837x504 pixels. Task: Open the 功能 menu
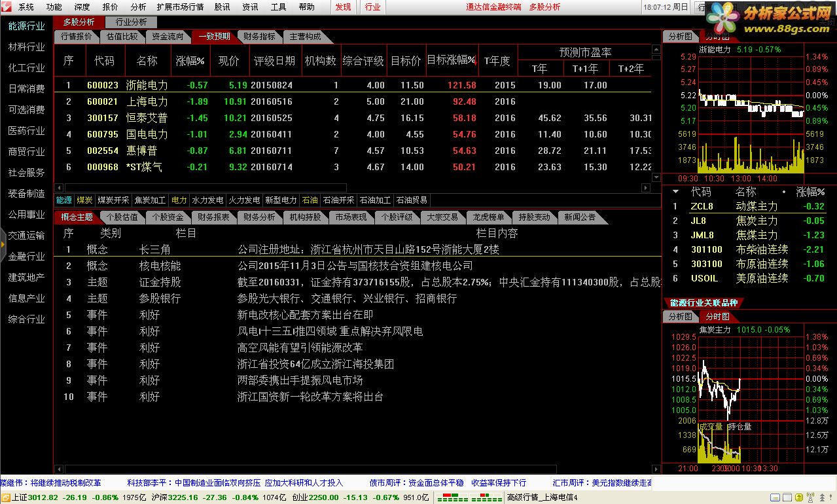(x=54, y=7)
